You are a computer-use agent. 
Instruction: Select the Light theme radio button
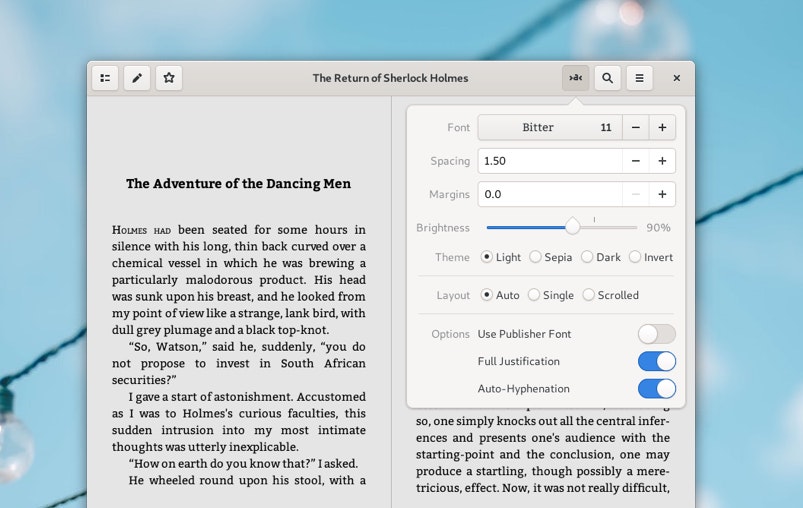500,257
